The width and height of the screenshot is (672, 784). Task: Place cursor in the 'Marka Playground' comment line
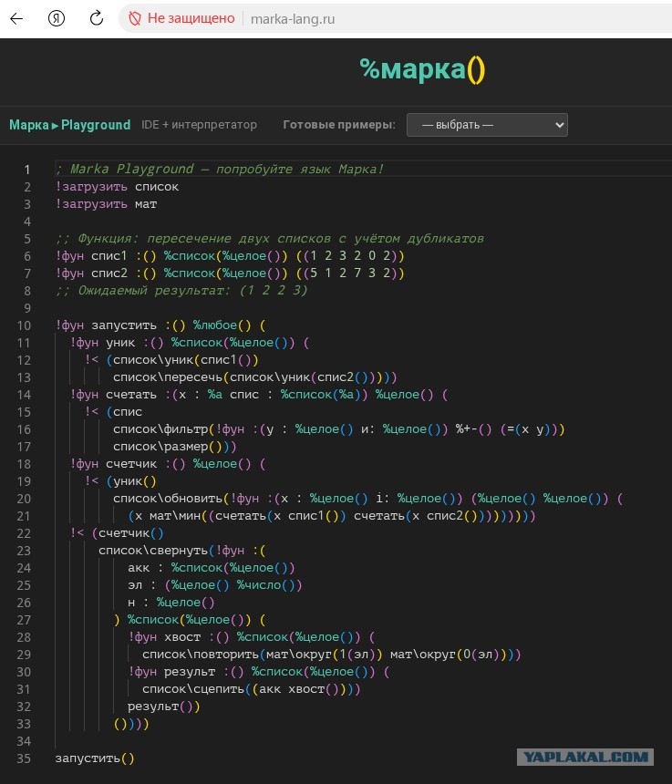[220, 169]
